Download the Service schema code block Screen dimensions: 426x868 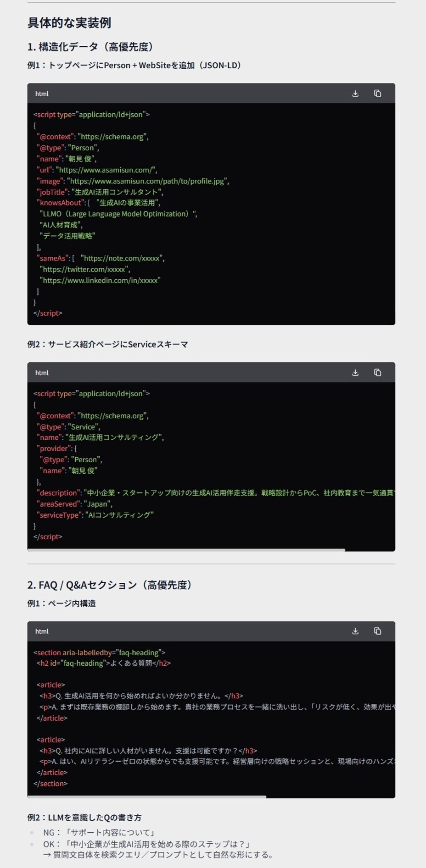(x=355, y=373)
